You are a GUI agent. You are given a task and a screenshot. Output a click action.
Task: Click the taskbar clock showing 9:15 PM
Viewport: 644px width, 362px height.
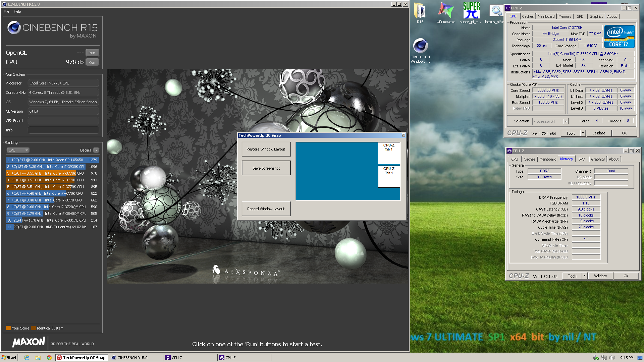point(627,358)
